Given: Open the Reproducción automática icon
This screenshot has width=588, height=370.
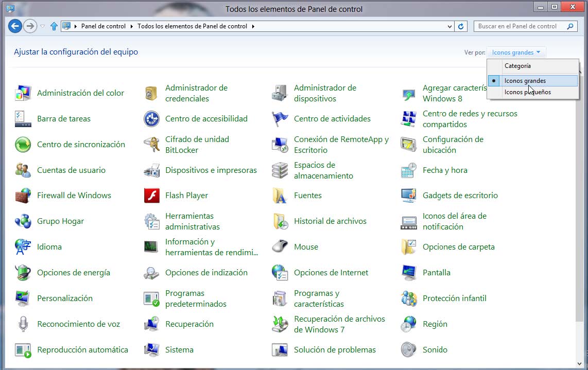Looking at the screenshot, I should pyautogui.click(x=23, y=350).
